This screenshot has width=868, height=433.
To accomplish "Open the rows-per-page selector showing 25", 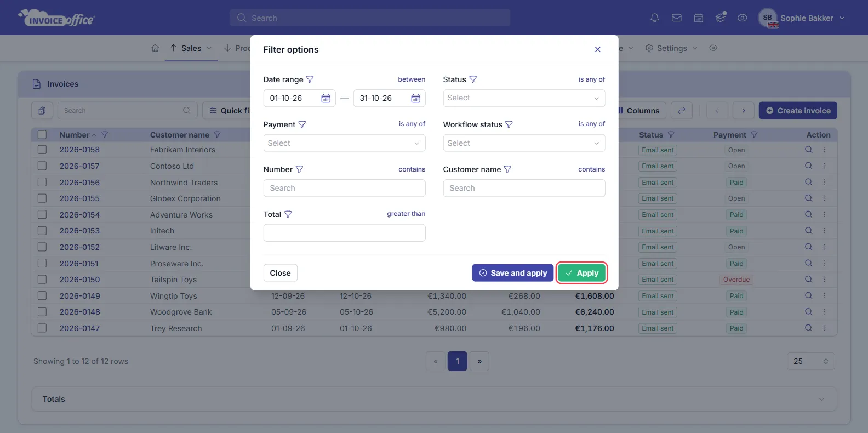I will [x=811, y=361].
